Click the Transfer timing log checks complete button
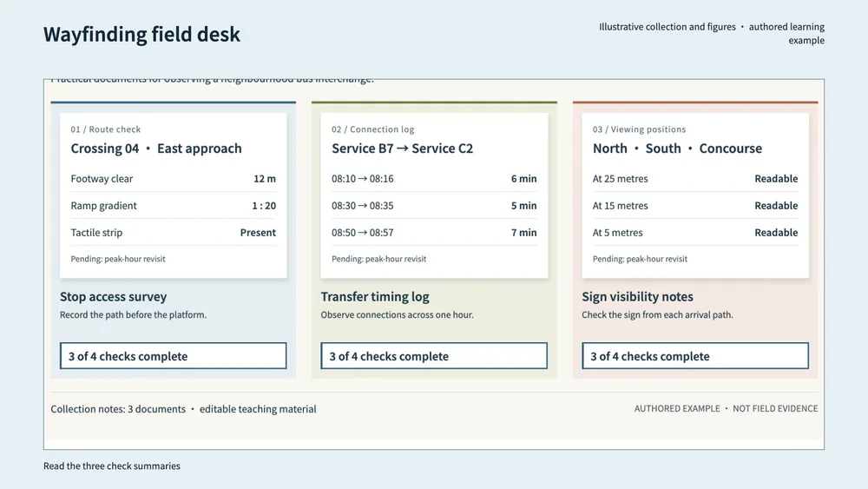This screenshot has height=489, width=868. point(434,355)
